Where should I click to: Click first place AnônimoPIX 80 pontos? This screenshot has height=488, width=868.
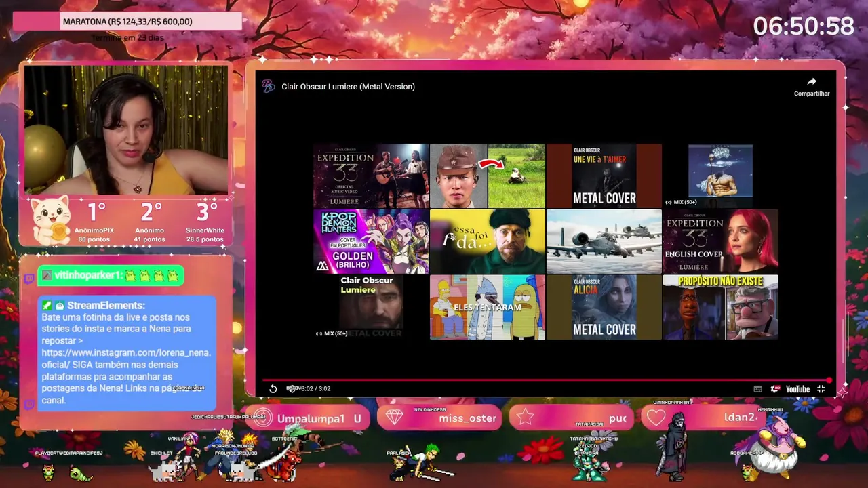coord(95,222)
